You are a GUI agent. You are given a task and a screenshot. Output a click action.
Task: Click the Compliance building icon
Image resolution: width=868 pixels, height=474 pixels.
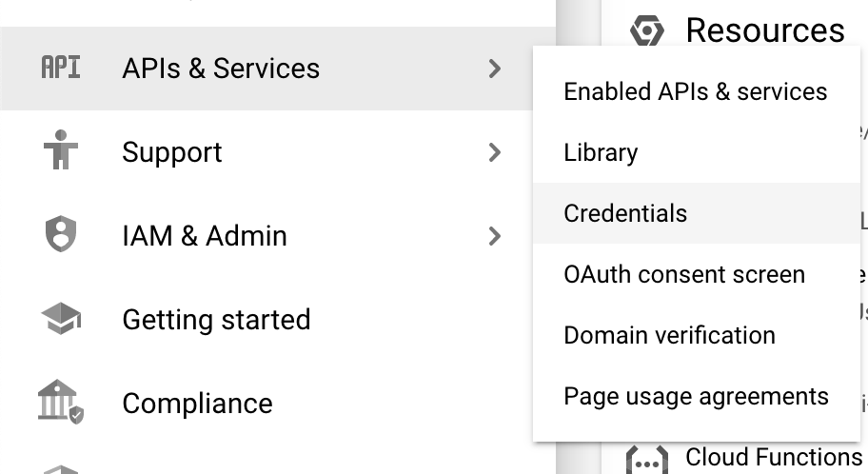(x=61, y=402)
